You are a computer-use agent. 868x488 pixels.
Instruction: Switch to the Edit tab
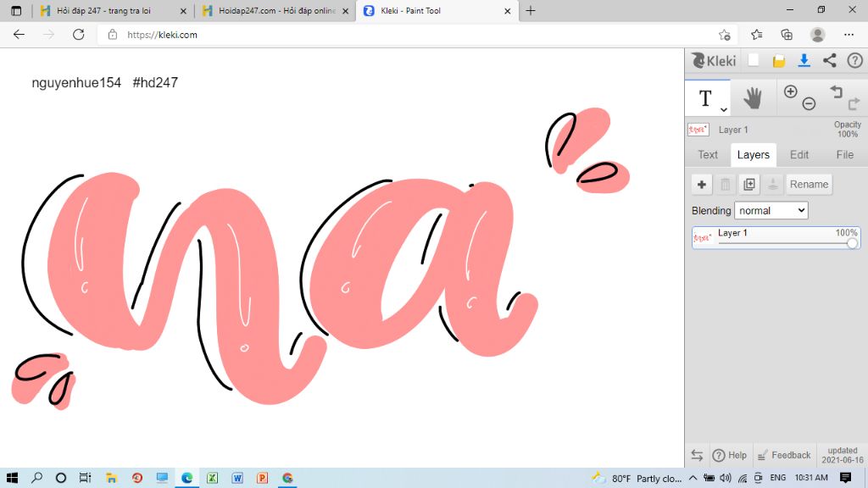click(x=798, y=155)
